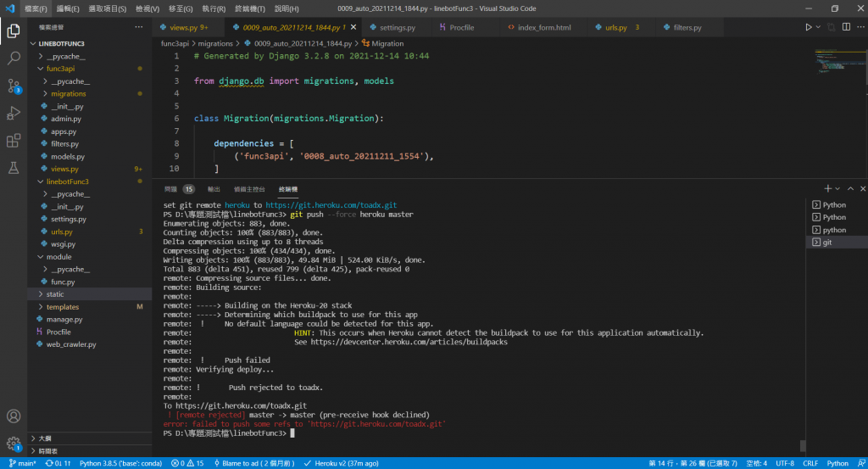Open the Edit menu
Viewport: 868px width, 469px height.
point(68,8)
